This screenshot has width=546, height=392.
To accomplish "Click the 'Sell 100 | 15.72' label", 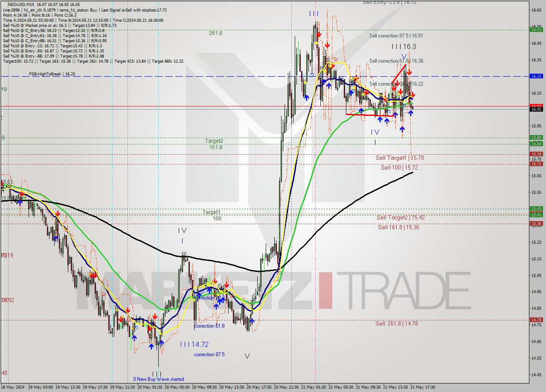I will 399,168.
